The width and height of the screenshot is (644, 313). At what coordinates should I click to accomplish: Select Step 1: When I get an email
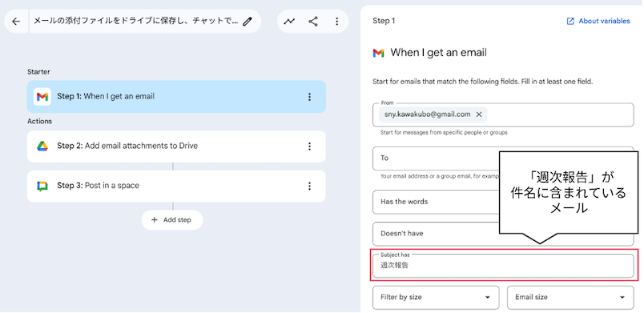click(176, 97)
